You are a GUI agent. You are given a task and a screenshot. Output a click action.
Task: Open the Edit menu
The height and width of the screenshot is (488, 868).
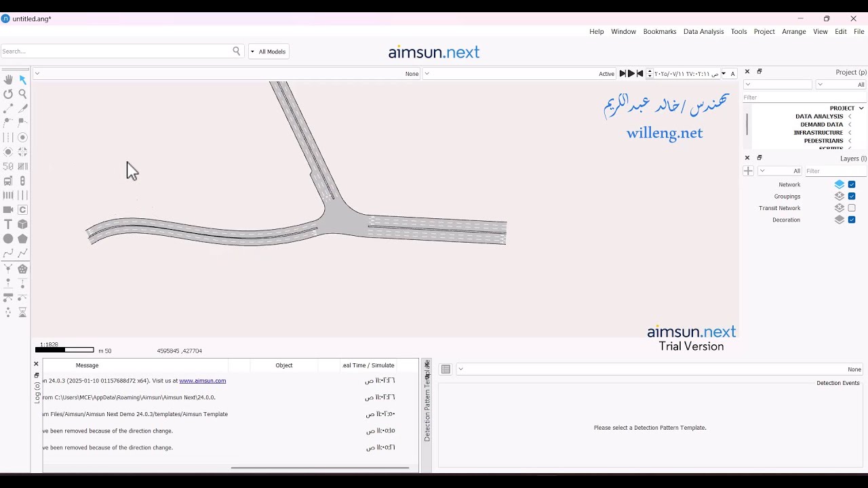coord(841,32)
